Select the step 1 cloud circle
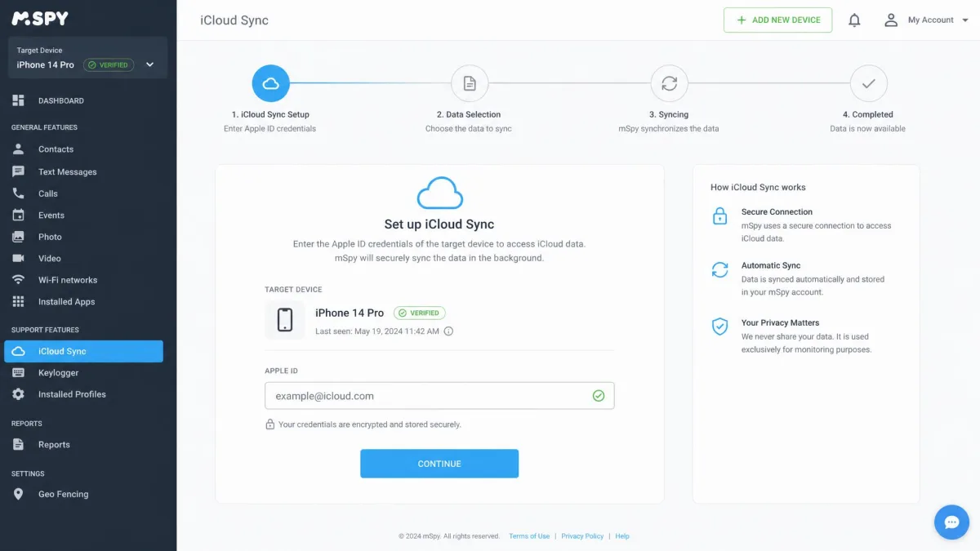 [x=271, y=83]
